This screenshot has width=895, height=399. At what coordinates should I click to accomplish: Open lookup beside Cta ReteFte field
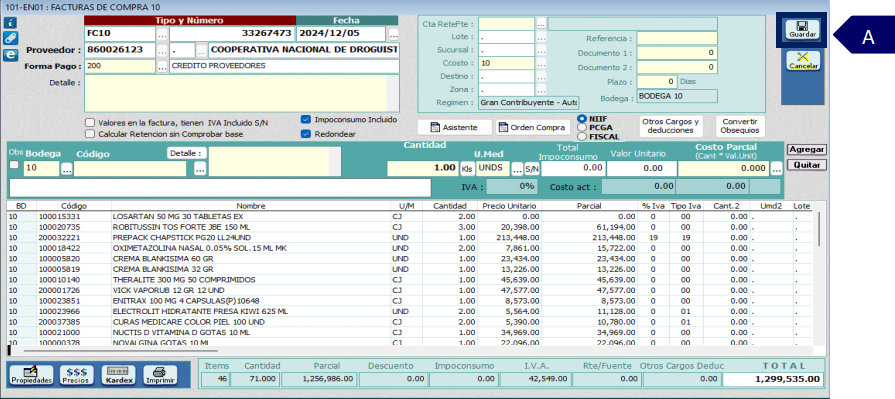(541, 24)
